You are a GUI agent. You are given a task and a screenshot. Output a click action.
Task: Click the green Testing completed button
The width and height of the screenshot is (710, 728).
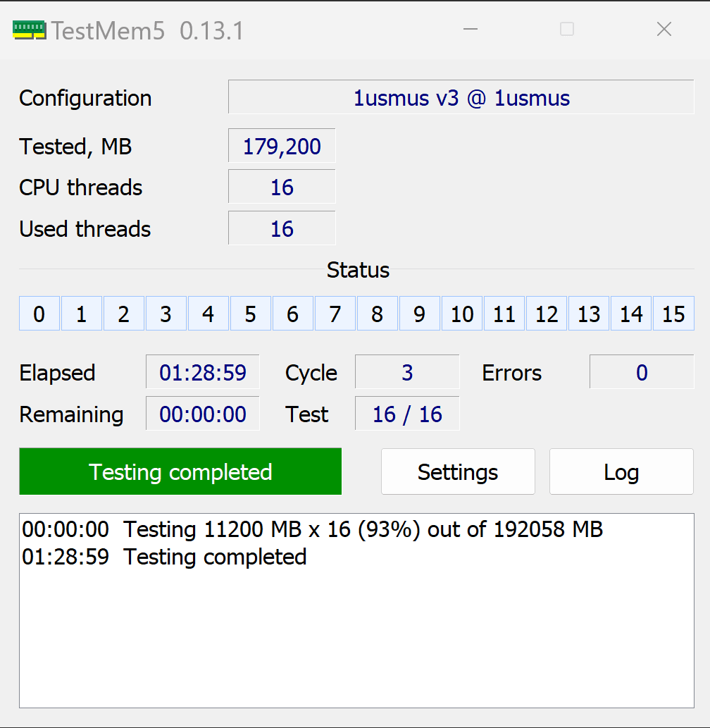coord(180,471)
